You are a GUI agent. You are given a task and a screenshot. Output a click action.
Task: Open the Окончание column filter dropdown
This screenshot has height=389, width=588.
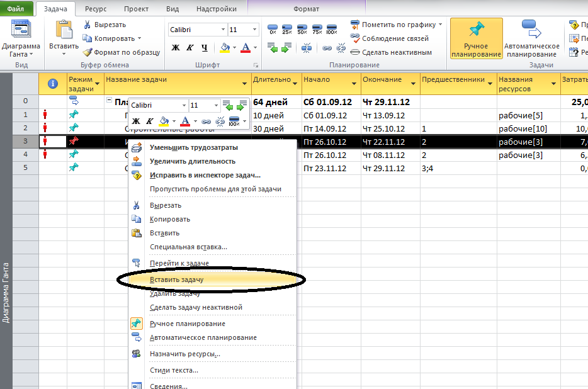pyautogui.click(x=413, y=84)
